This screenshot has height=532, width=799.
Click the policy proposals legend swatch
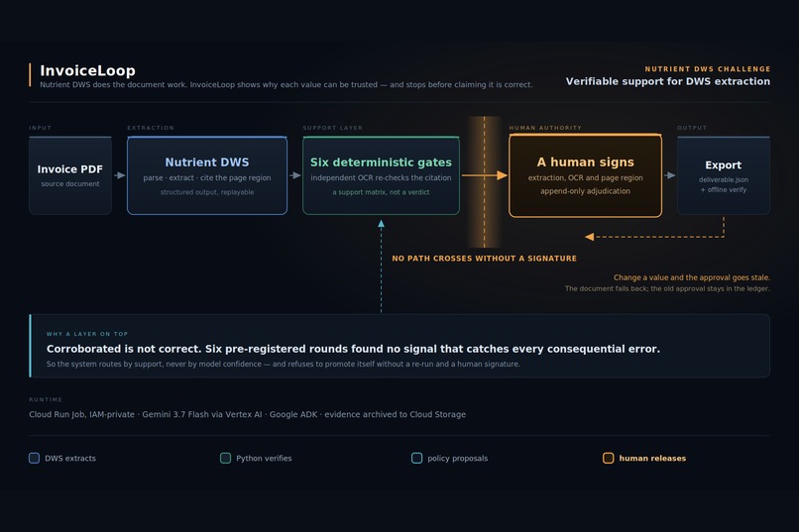pos(416,458)
